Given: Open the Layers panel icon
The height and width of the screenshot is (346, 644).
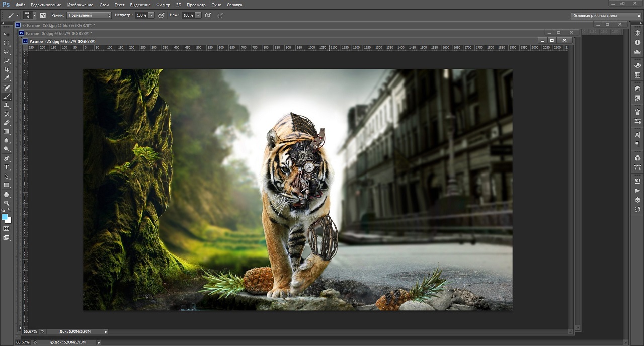Looking at the screenshot, I should pyautogui.click(x=638, y=200).
